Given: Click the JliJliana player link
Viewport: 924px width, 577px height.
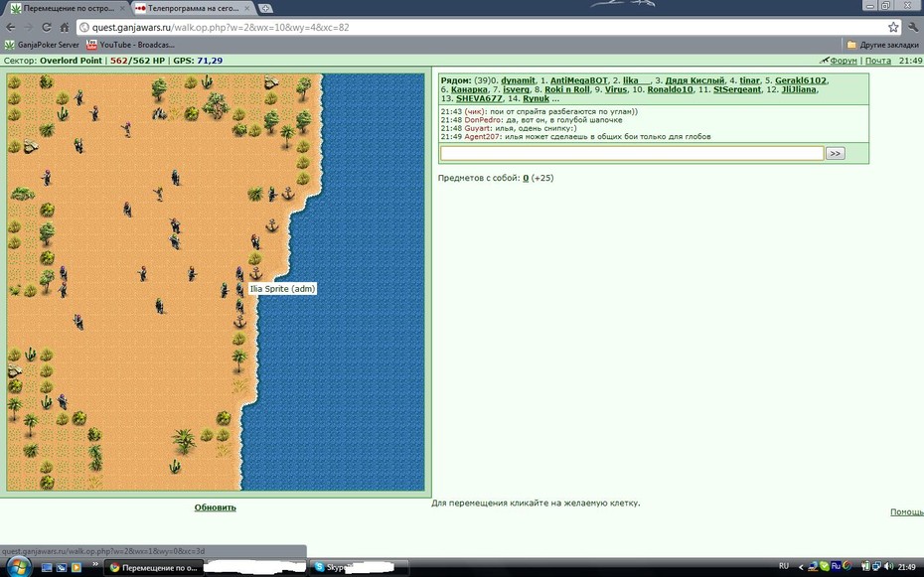Looking at the screenshot, I should pos(799,89).
